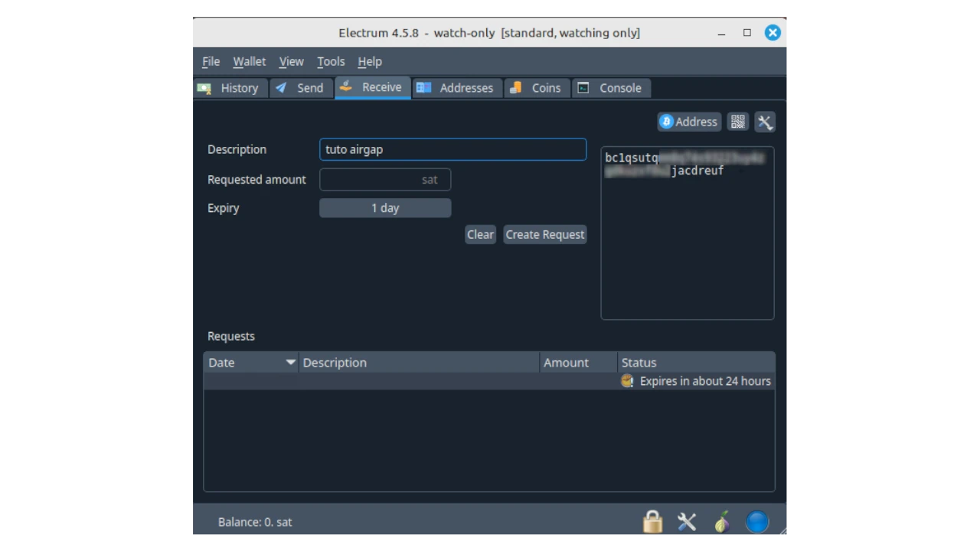The height and width of the screenshot is (551, 980).
Task: Open receive settings wrench icon
Action: [x=765, y=122]
